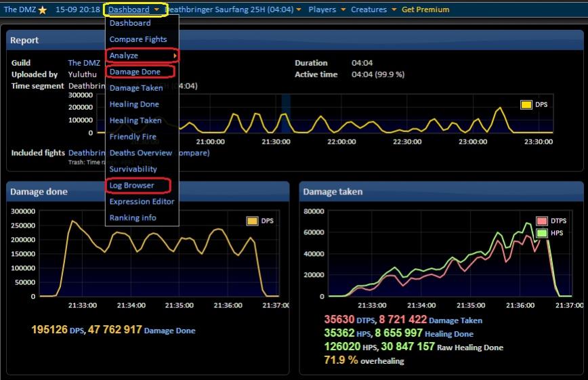Open the Expression Editor

coord(142,202)
